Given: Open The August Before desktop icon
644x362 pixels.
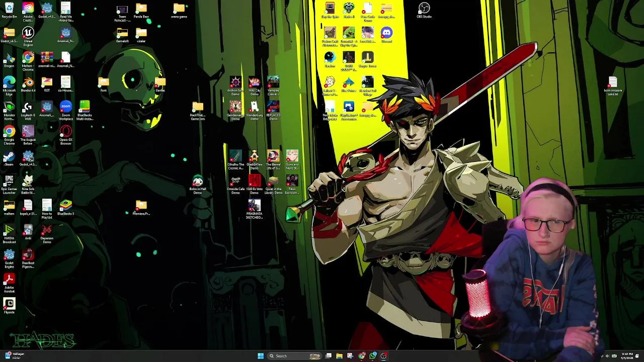Looking at the screenshot, I should [28, 135].
